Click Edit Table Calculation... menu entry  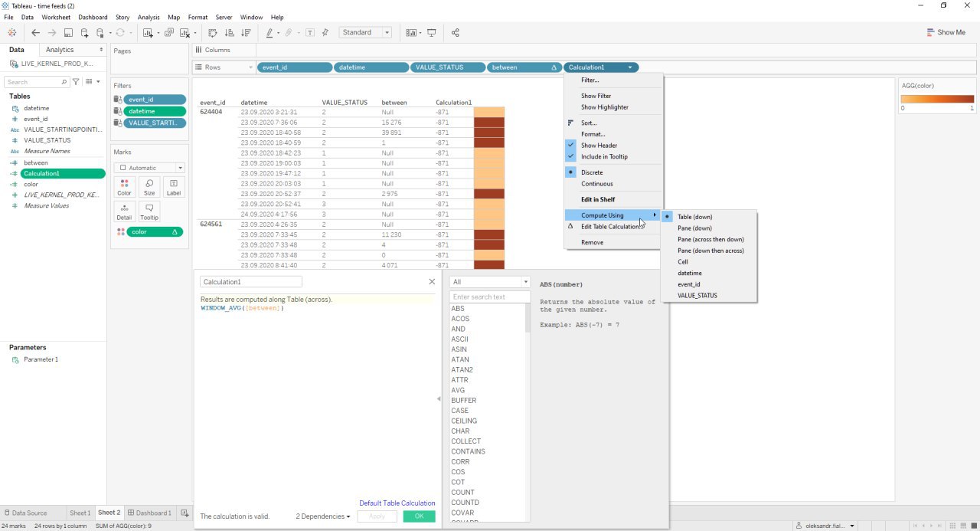coord(612,227)
